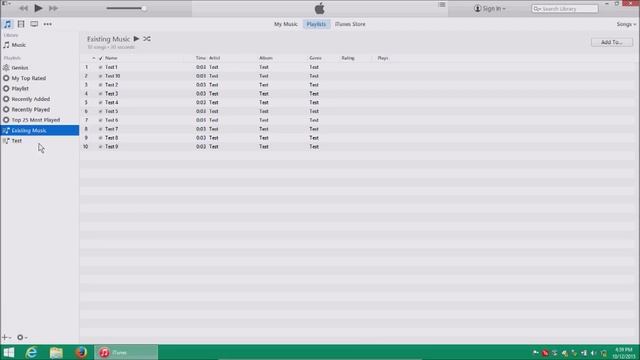Click the Add To... button

pos(612,42)
